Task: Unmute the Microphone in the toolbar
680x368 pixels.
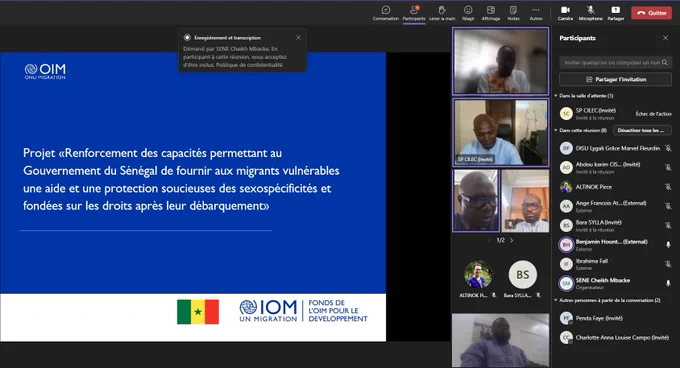Action: (x=590, y=13)
